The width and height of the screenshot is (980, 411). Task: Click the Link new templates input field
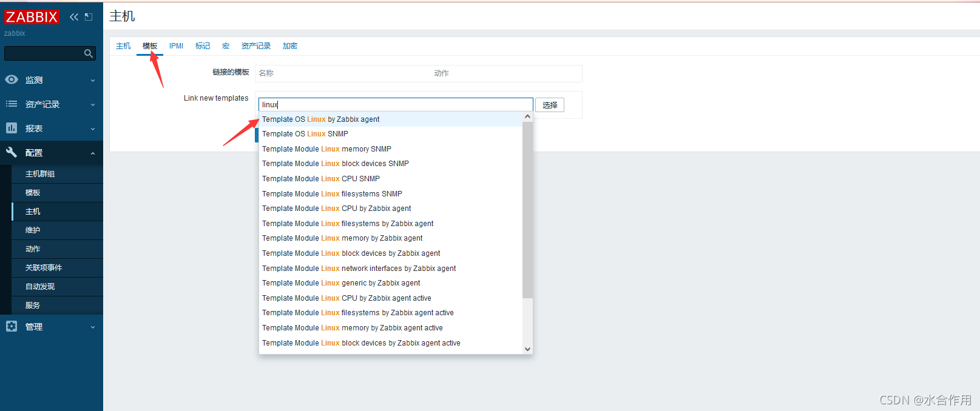(x=396, y=104)
